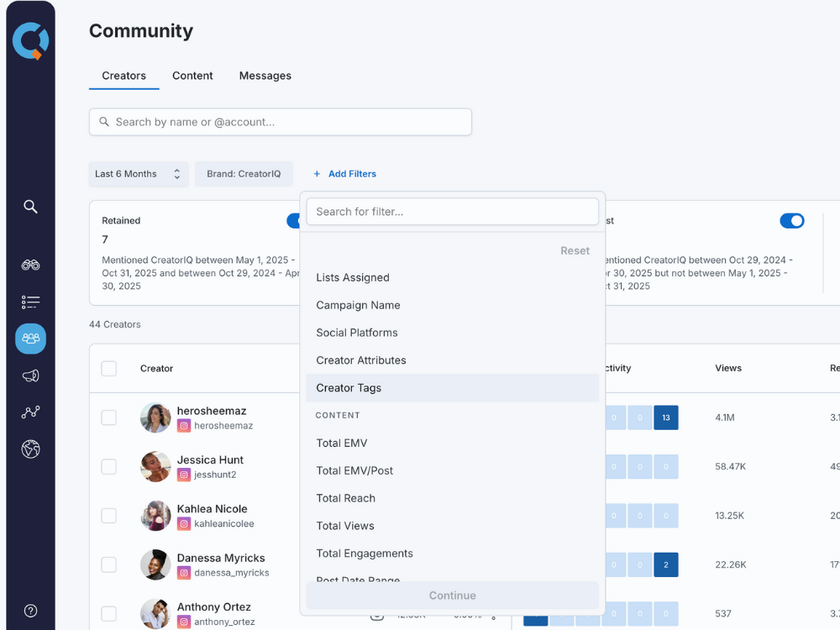Click Reset in the filter panel

pyautogui.click(x=575, y=250)
